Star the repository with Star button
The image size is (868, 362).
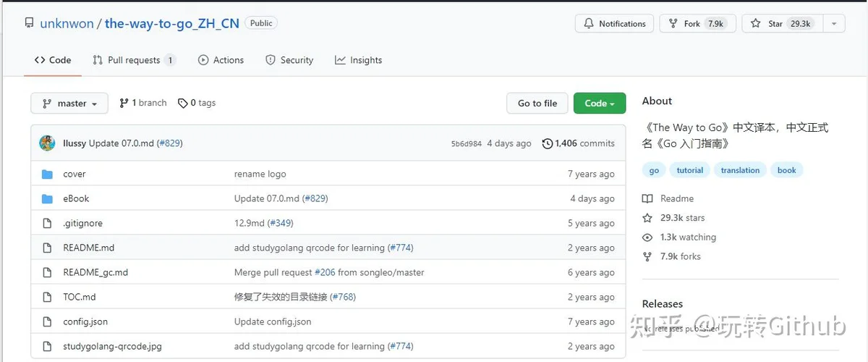(782, 24)
